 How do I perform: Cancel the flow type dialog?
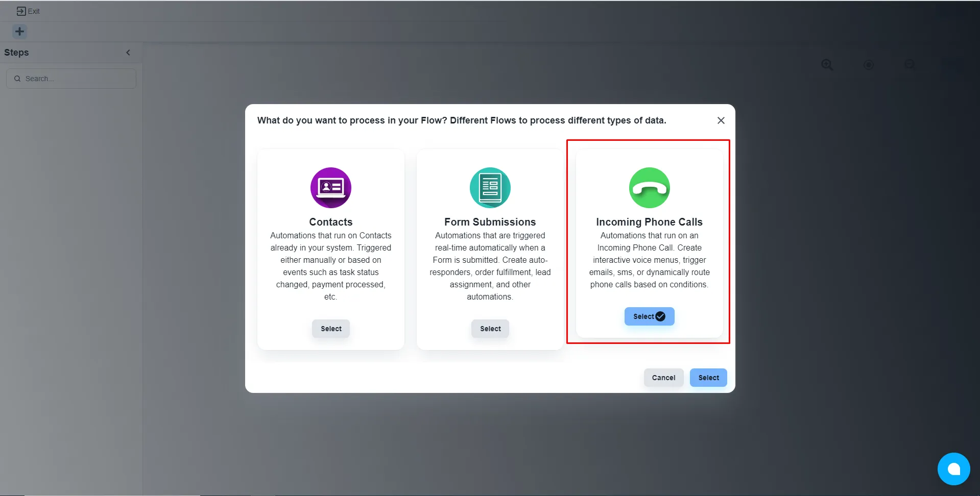[x=663, y=378]
